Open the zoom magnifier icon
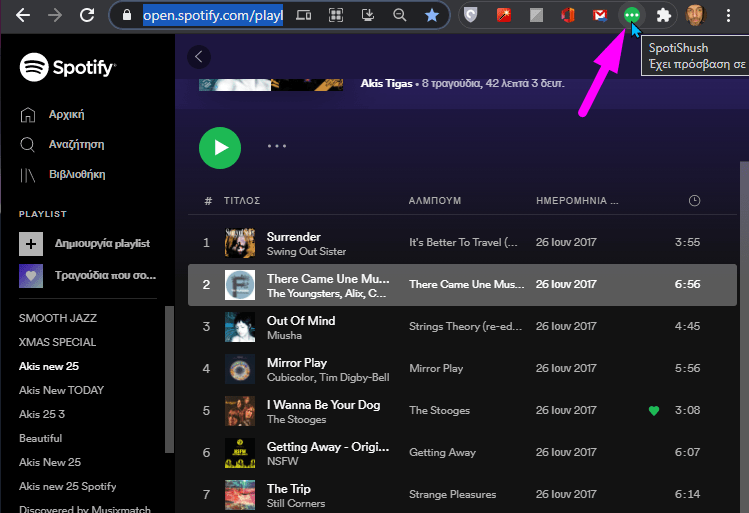 [399, 15]
